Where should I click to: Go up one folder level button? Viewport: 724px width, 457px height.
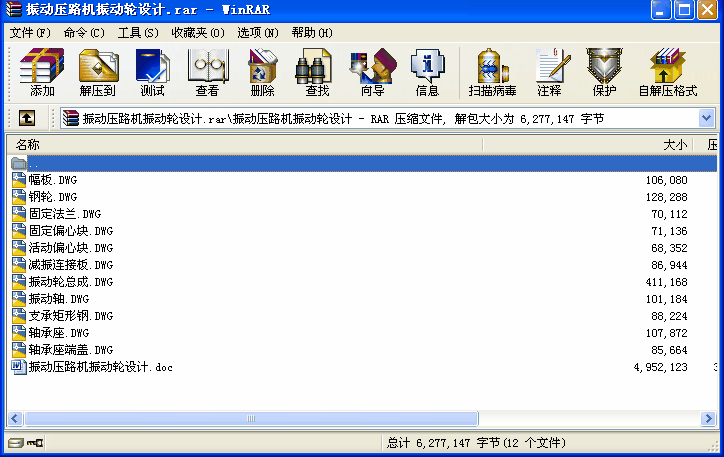(27, 119)
